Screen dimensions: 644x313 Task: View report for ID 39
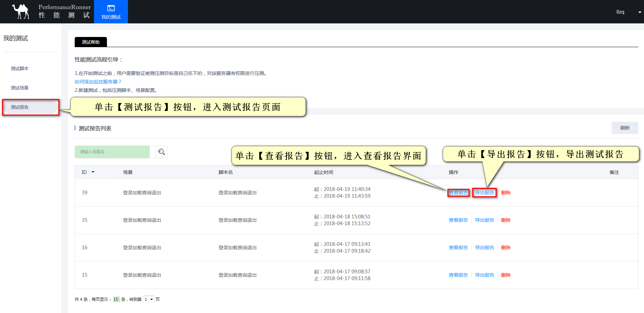(458, 193)
